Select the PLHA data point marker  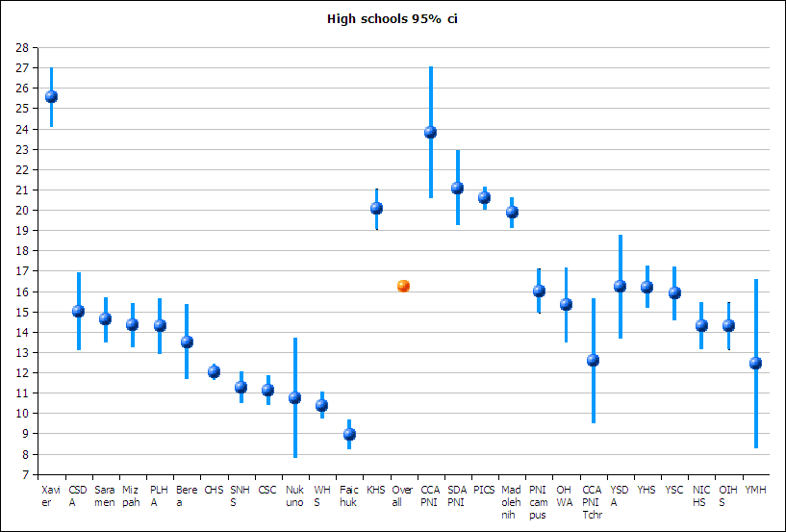pyautogui.click(x=160, y=326)
